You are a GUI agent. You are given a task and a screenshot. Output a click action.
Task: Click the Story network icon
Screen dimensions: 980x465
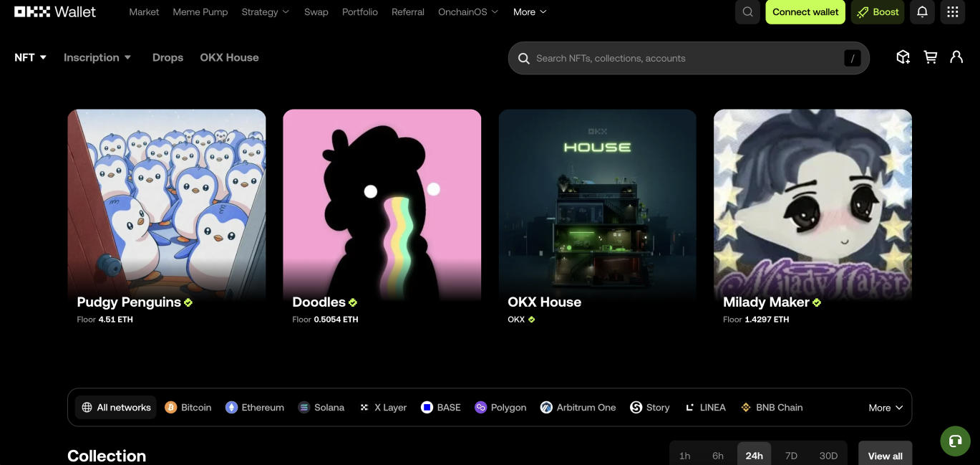(636, 407)
